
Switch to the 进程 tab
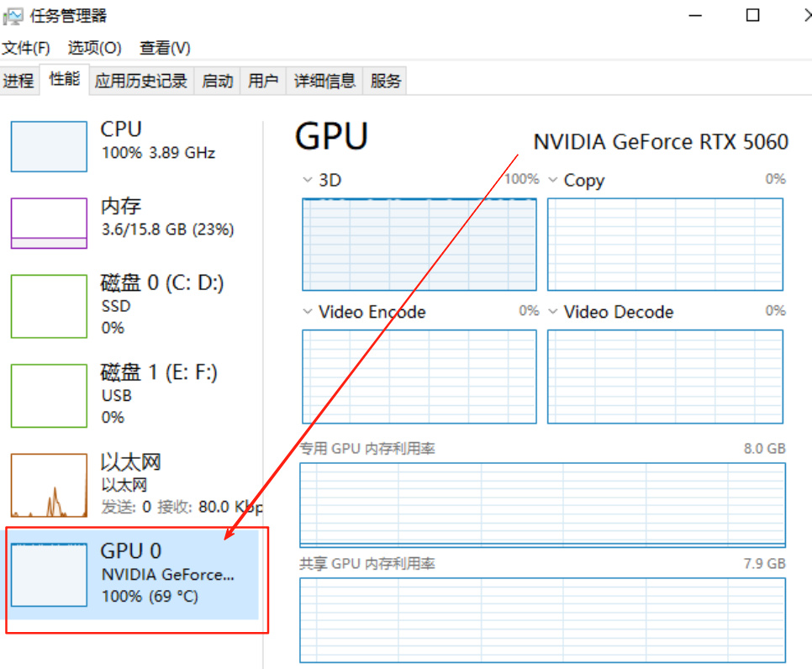pyautogui.click(x=18, y=81)
